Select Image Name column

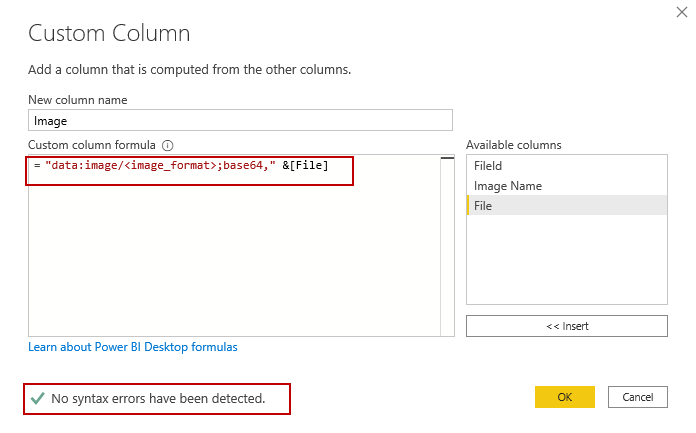pyautogui.click(x=507, y=185)
